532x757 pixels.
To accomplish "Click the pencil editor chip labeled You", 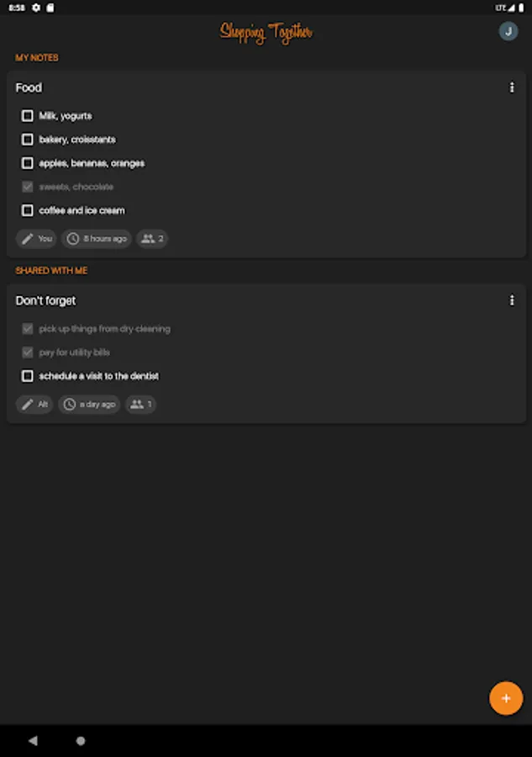I will [36, 239].
